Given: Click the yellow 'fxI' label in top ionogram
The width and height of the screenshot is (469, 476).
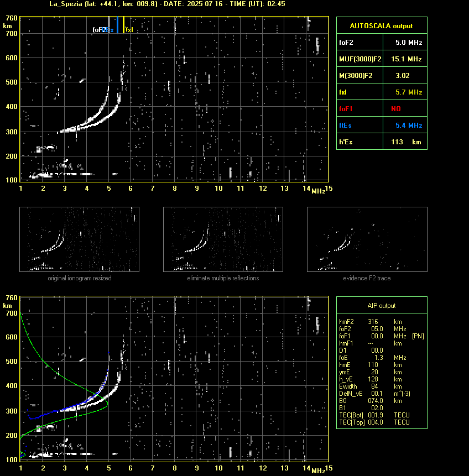Looking at the screenshot, I should pyautogui.click(x=129, y=30).
